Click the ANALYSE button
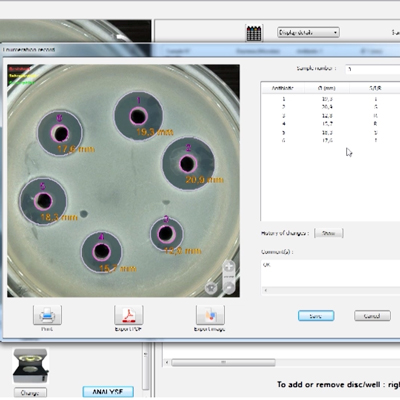The width and height of the screenshot is (400, 400). tap(108, 392)
